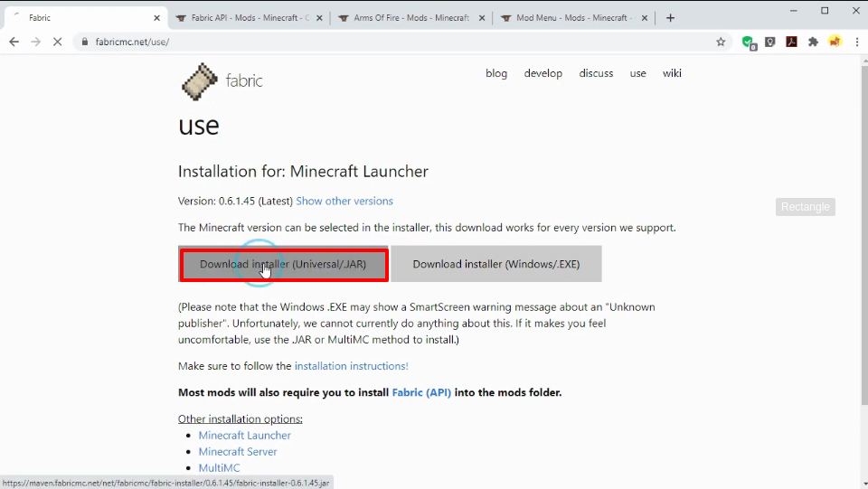The image size is (868, 489).
Task: Switch to Fabric API - Mods tab
Action: click(x=250, y=18)
